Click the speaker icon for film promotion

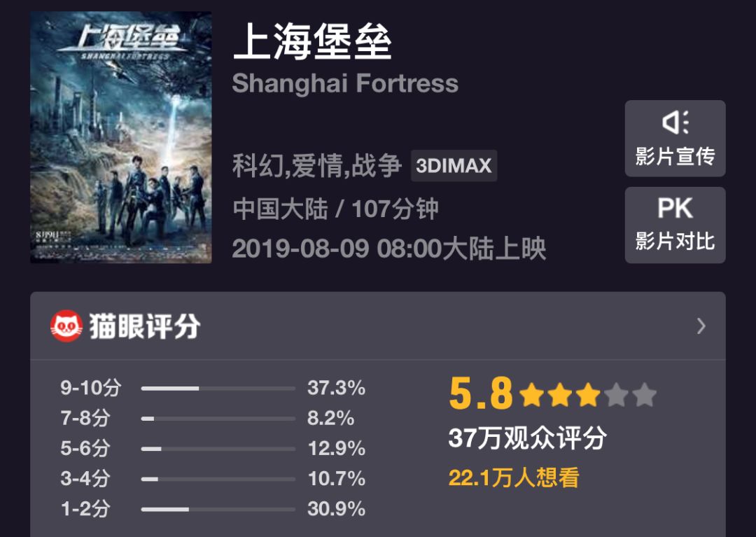(675, 123)
